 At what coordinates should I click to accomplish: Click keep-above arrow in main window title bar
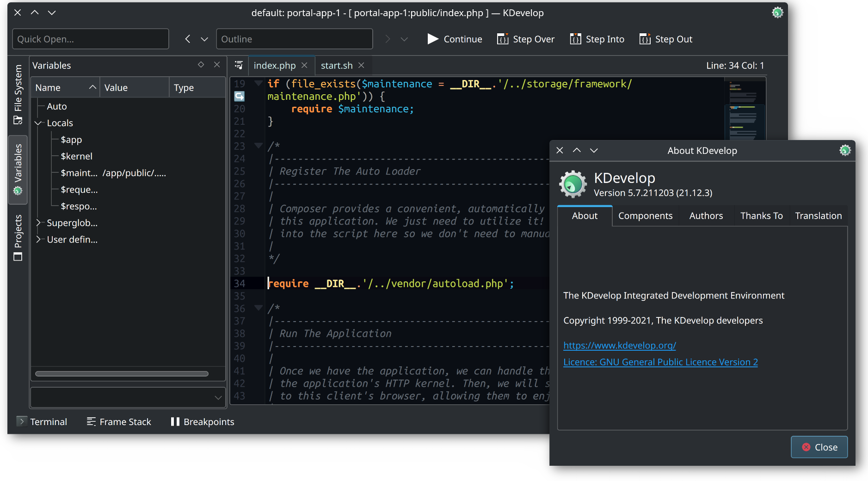tap(35, 12)
